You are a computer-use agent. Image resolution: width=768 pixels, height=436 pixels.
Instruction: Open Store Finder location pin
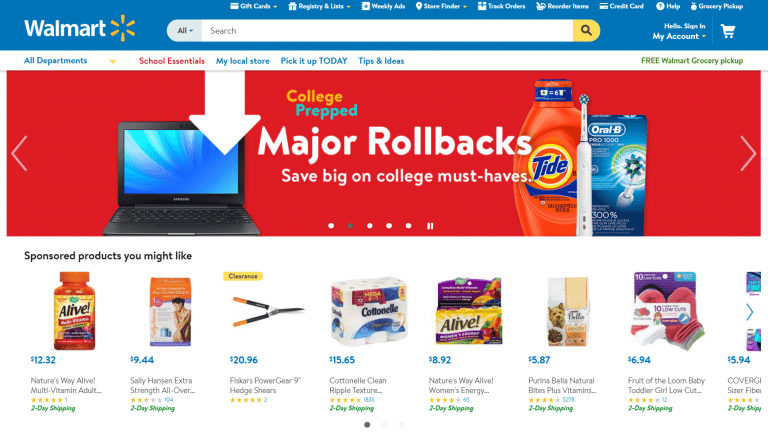[419, 6]
